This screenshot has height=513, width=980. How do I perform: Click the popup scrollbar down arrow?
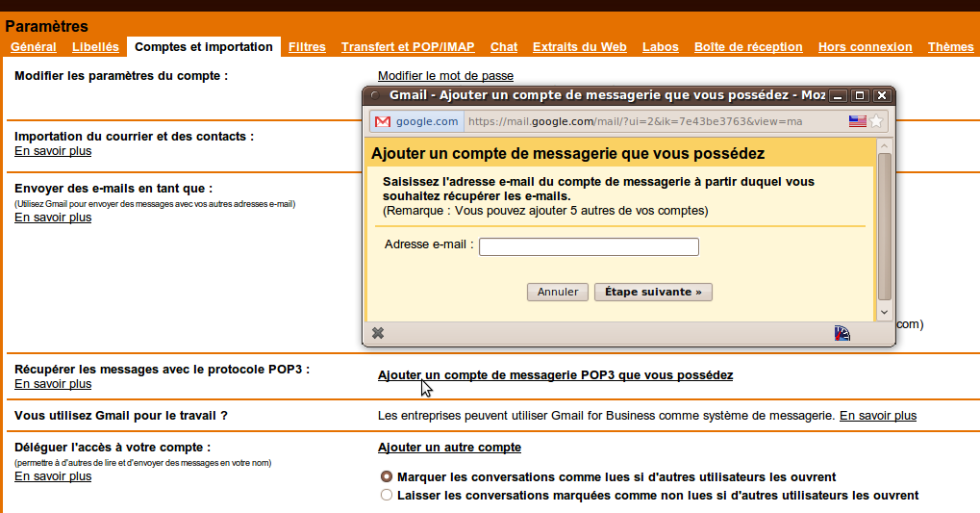tap(884, 312)
